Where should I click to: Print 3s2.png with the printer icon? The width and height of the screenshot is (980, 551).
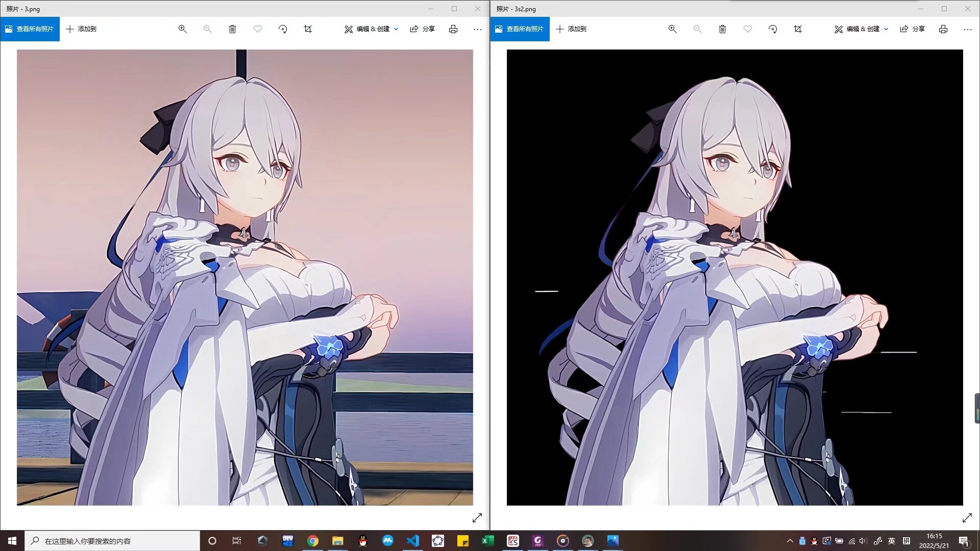pos(943,29)
